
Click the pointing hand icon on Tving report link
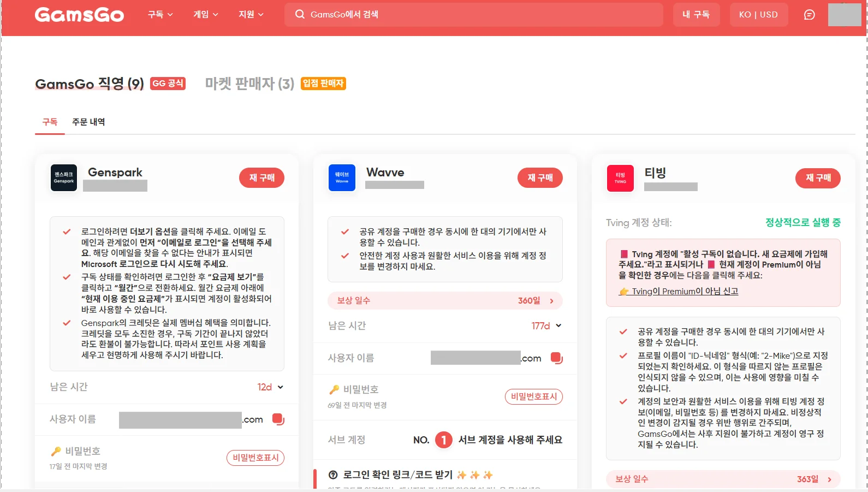[x=623, y=292]
